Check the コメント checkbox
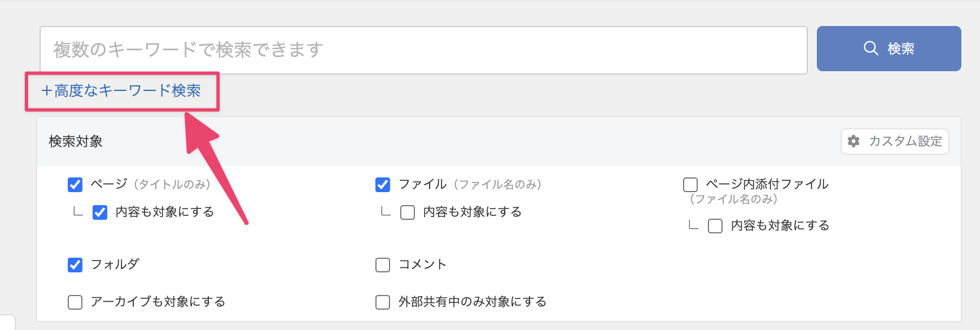 383,265
